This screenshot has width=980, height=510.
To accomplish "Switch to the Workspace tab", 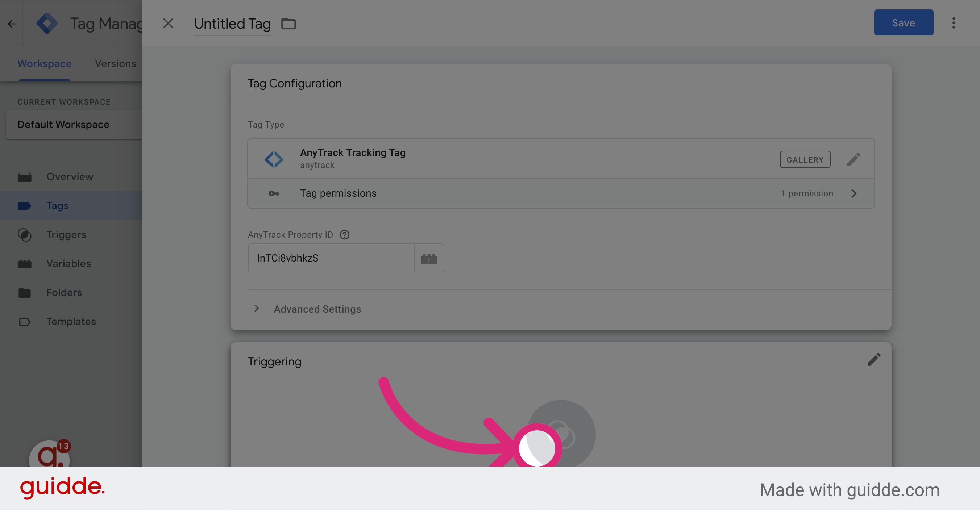I will pos(45,63).
